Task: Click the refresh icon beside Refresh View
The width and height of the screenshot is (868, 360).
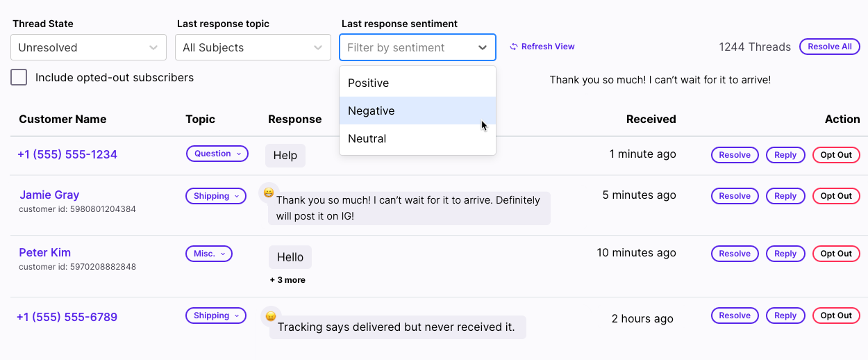Action: point(514,47)
